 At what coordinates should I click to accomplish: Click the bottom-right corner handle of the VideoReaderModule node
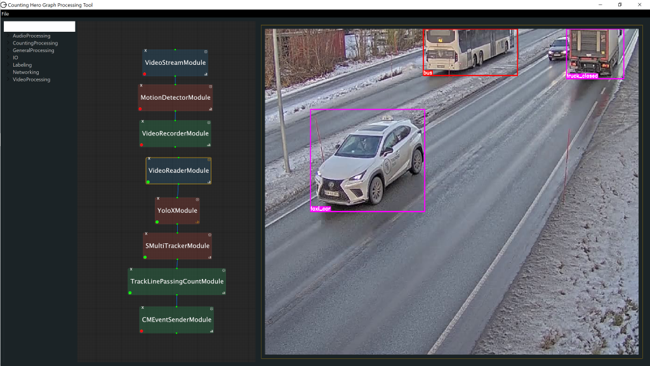coord(209,182)
